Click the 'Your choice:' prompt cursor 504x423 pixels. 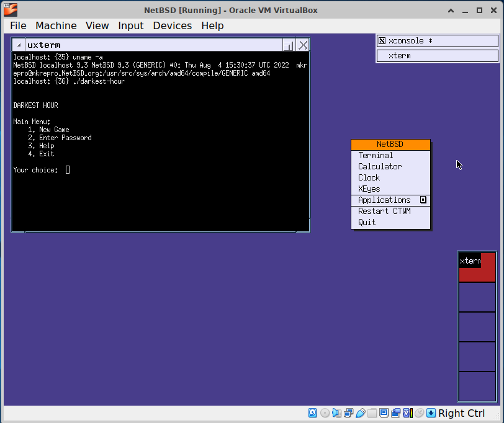(x=68, y=169)
